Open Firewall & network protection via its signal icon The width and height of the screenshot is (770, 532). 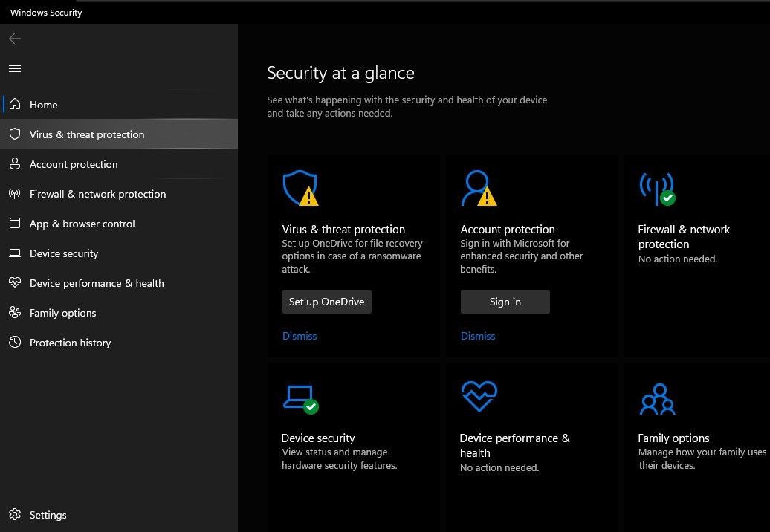pos(656,187)
